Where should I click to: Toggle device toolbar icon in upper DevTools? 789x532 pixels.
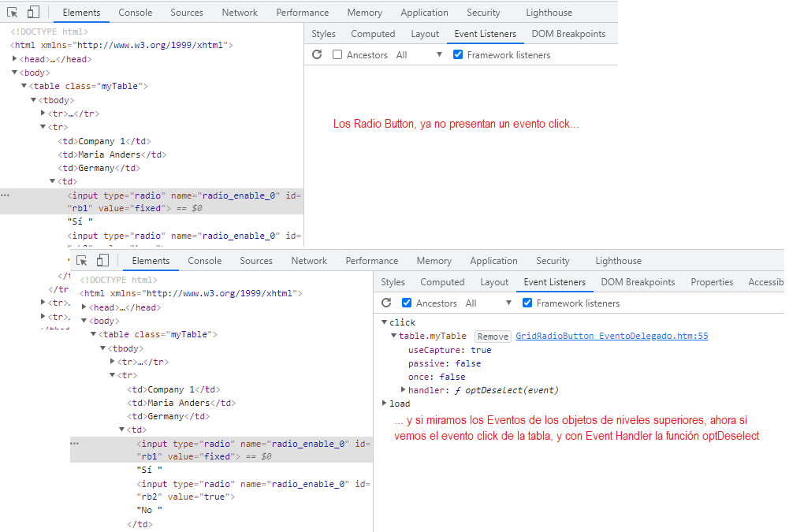pyautogui.click(x=33, y=13)
